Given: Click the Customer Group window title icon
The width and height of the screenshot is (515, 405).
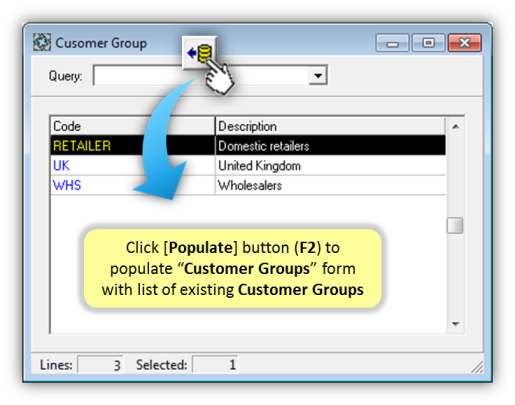Looking at the screenshot, I should [42, 42].
